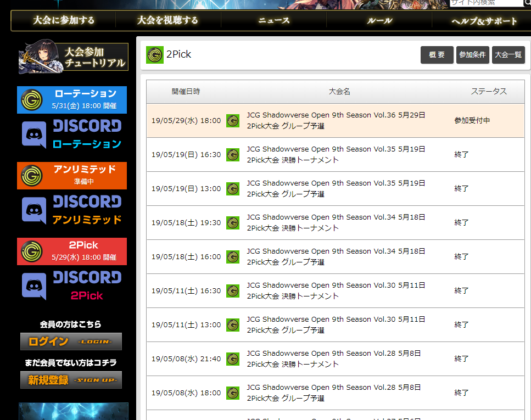Image resolution: width=531 pixels, height=420 pixels.
Task: Click the date 19/05/08(水) 18:00
Action: [186, 393]
